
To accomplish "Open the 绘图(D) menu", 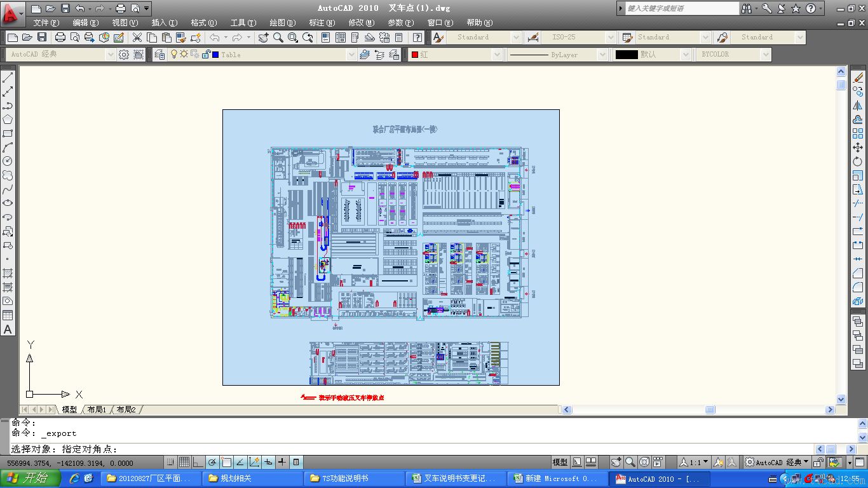I will pos(283,23).
